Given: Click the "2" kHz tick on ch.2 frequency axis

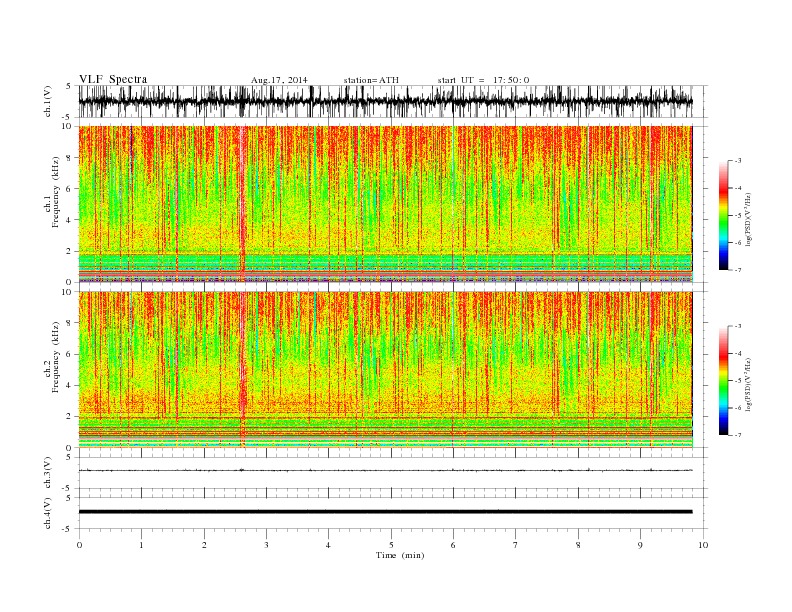Looking at the screenshot, I should [x=70, y=417].
